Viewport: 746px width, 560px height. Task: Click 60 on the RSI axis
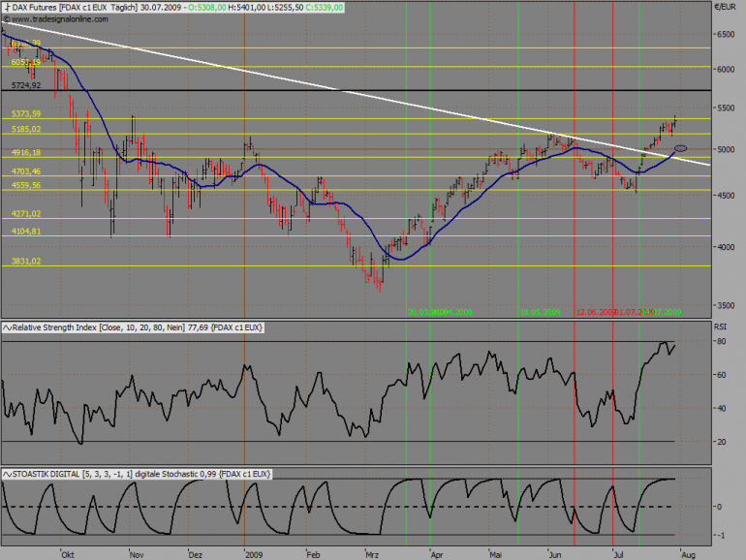pyautogui.click(x=721, y=375)
